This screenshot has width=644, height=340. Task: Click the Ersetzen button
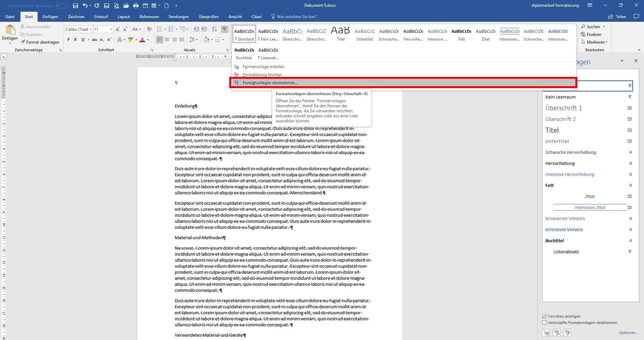point(591,34)
